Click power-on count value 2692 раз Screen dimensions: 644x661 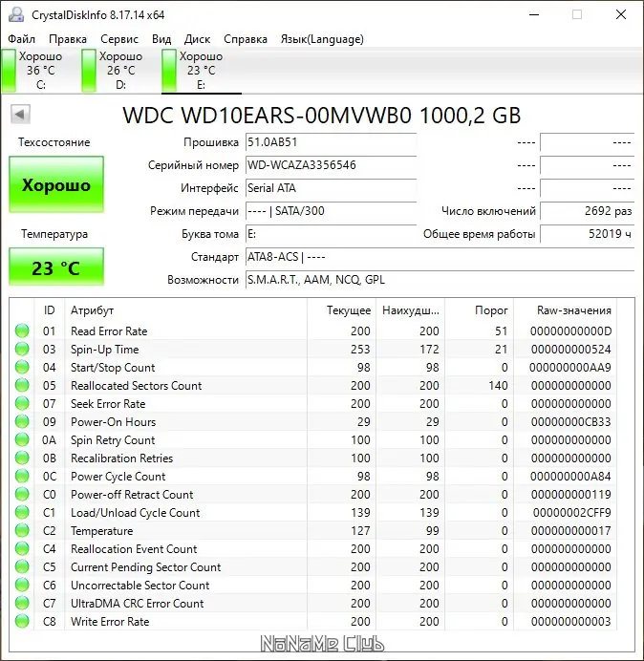point(587,211)
